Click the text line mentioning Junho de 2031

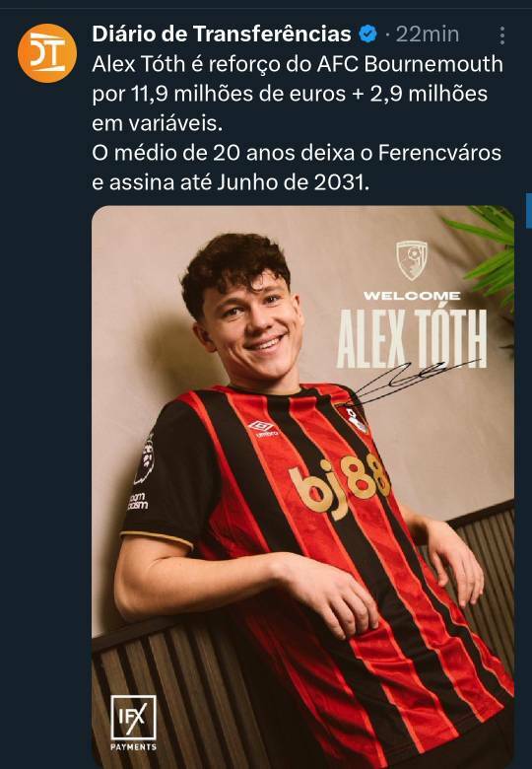(231, 182)
